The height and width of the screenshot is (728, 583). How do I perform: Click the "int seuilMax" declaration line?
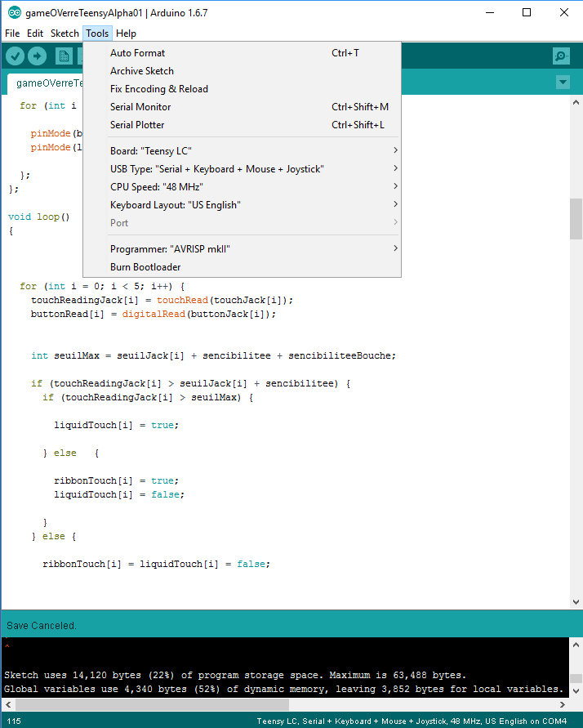coord(213,355)
